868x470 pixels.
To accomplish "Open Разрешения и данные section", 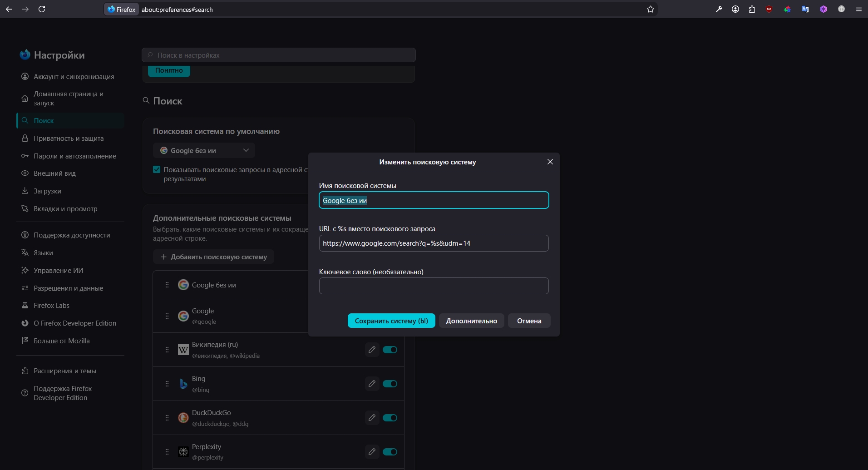I will coord(70,288).
